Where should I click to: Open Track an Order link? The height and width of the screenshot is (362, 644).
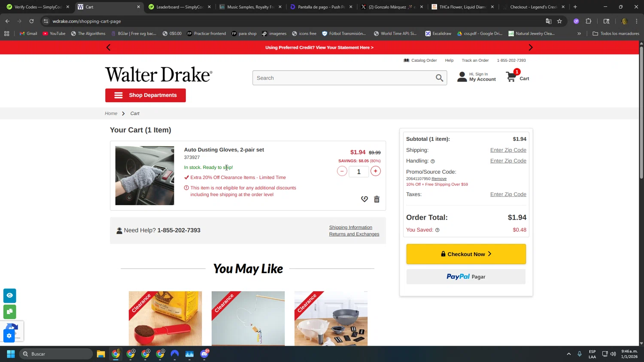tap(475, 60)
